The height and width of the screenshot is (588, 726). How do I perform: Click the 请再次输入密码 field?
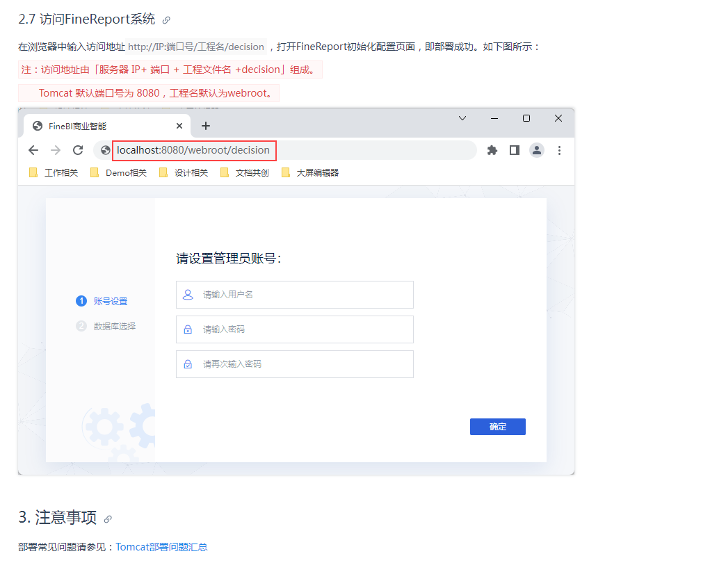pos(294,364)
